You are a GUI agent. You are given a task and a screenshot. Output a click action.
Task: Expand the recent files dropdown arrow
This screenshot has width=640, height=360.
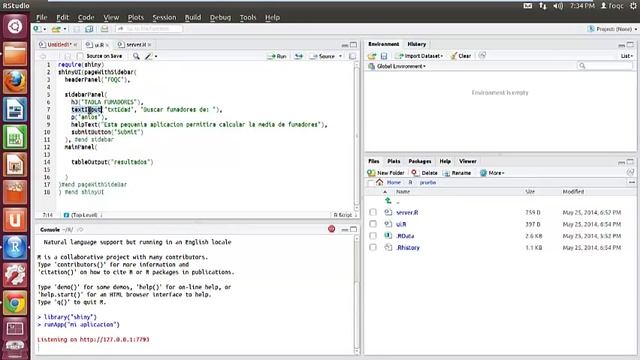click(64, 29)
